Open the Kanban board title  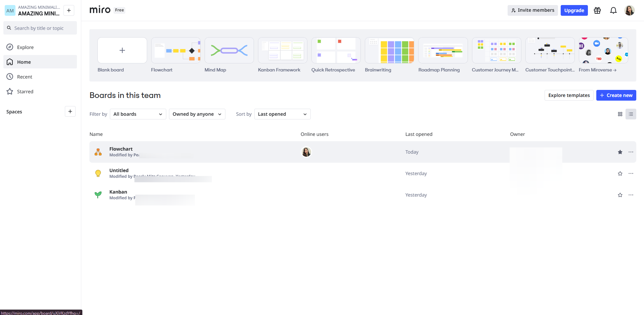coord(118,192)
